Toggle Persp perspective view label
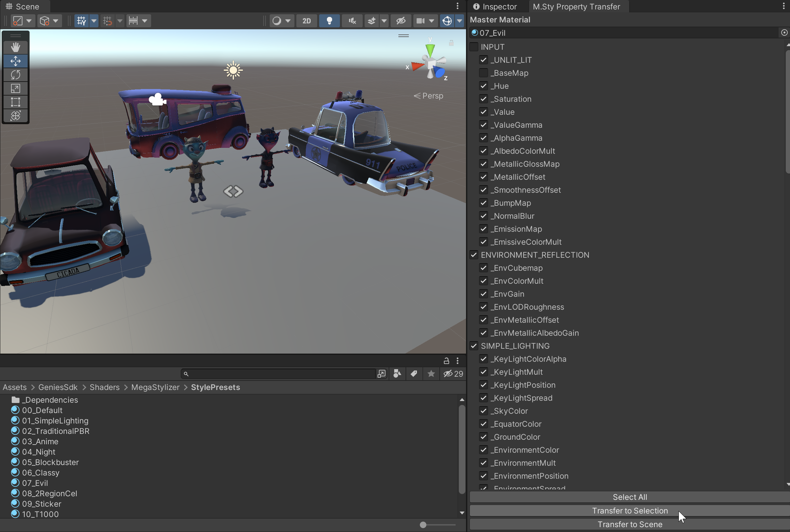790x532 pixels. 429,96
